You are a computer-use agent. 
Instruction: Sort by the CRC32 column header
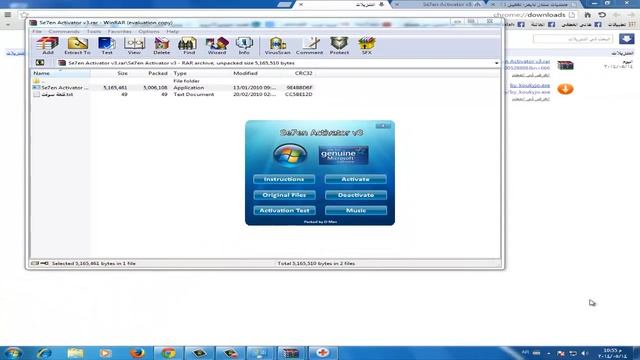click(x=304, y=73)
